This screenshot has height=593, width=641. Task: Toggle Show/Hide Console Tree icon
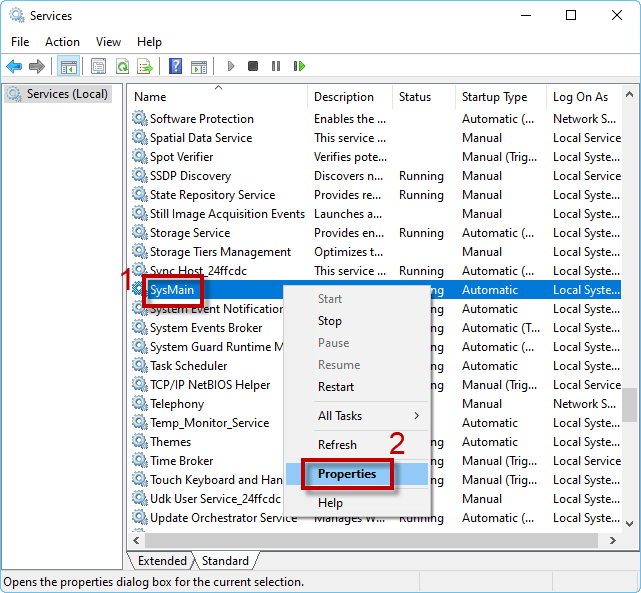click(68, 66)
